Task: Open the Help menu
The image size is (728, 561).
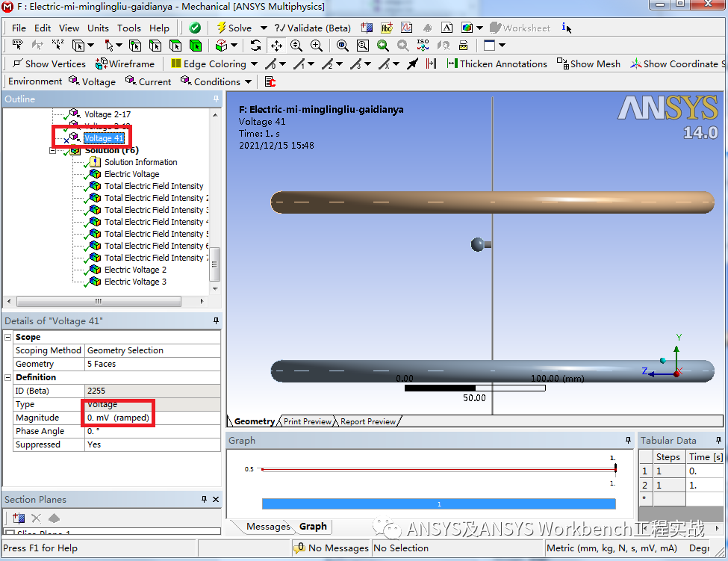Action: pyautogui.click(x=159, y=28)
